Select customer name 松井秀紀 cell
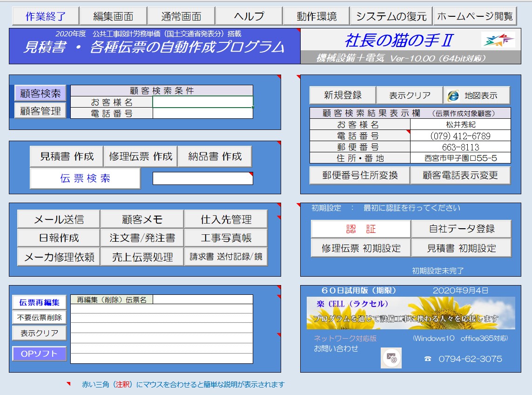Screen dimensions: 532x395 coord(460,124)
